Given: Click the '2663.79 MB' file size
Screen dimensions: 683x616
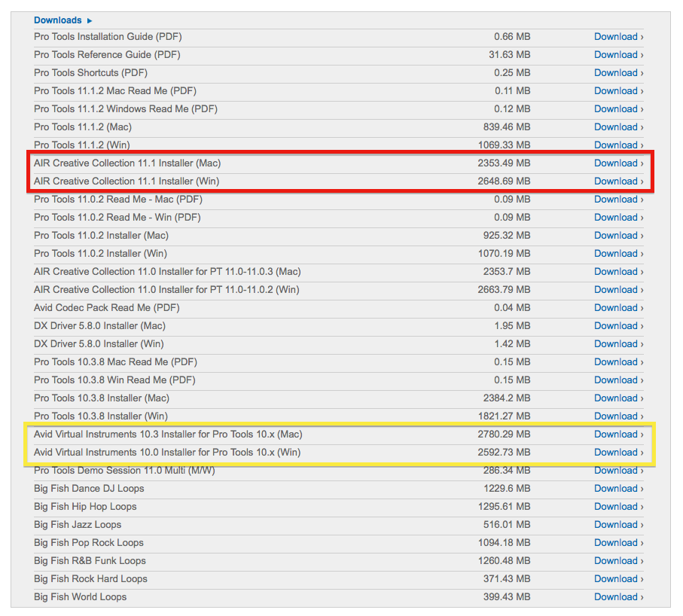Looking at the screenshot, I should click(504, 290).
